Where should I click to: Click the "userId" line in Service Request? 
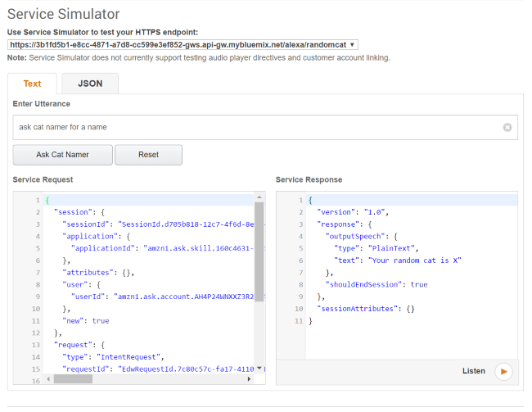(162, 297)
